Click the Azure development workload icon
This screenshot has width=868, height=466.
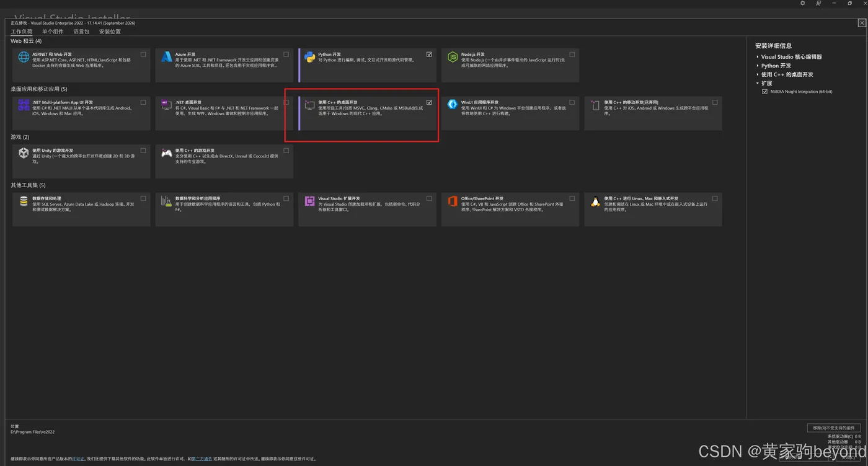[x=166, y=57]
